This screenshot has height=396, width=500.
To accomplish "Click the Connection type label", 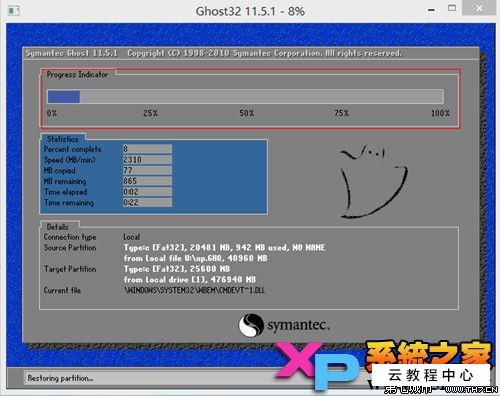I will coord(70,237).
